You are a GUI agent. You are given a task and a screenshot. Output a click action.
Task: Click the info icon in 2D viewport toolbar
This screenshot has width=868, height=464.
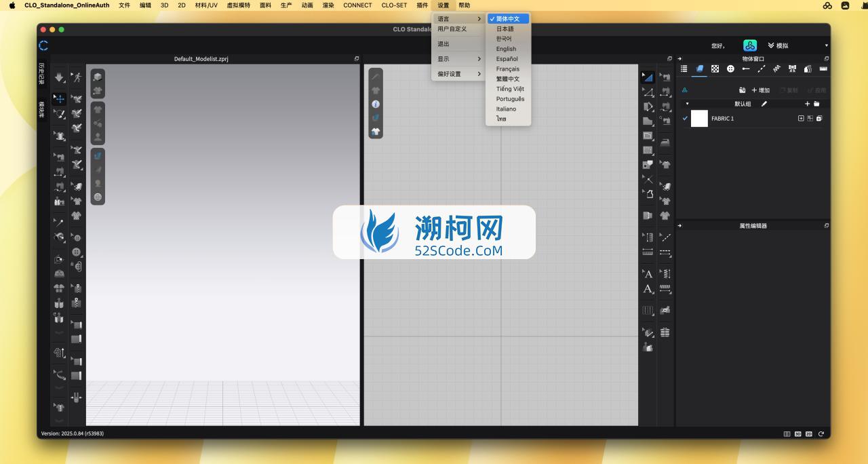point(376,104)
